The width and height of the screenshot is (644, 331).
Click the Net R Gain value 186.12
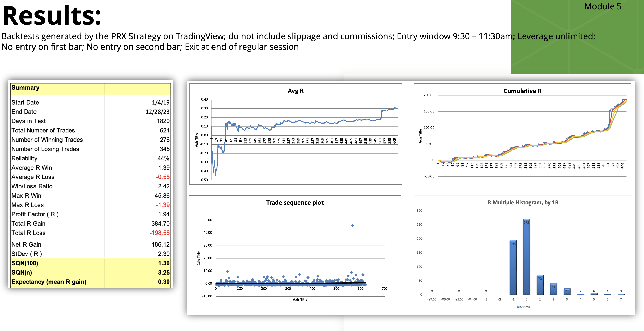pyautogui.click(x=160, y=244)
